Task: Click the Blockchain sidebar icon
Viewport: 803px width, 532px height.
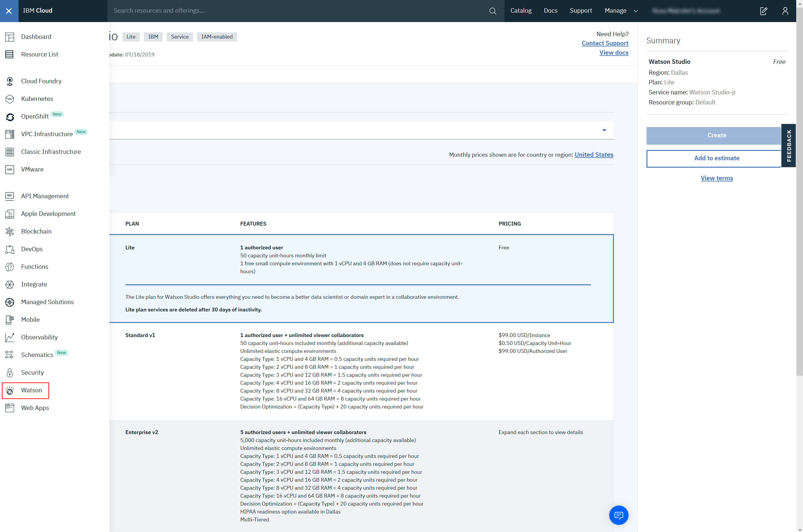Action: point(10,231)
